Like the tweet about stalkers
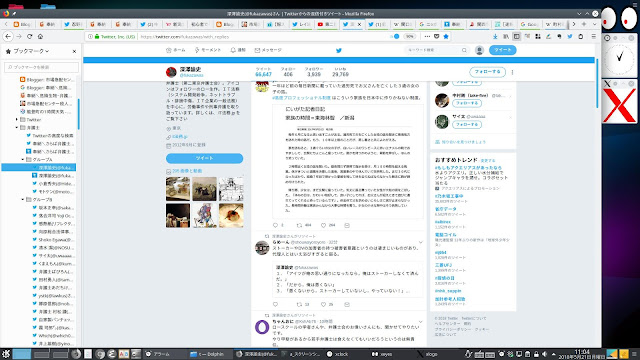The image size is (640, 360). pyautogui.click(x=323, y=304)
